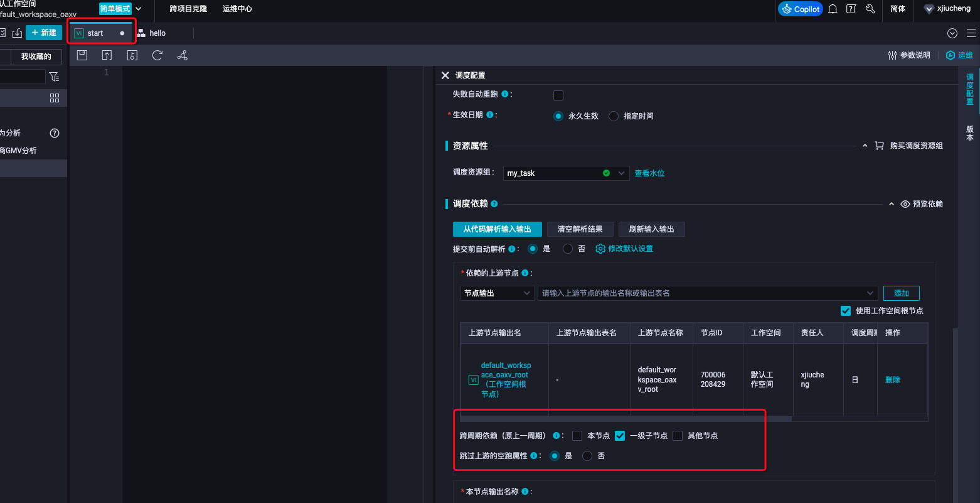Open the upstream node name combo box

point(708,293)
